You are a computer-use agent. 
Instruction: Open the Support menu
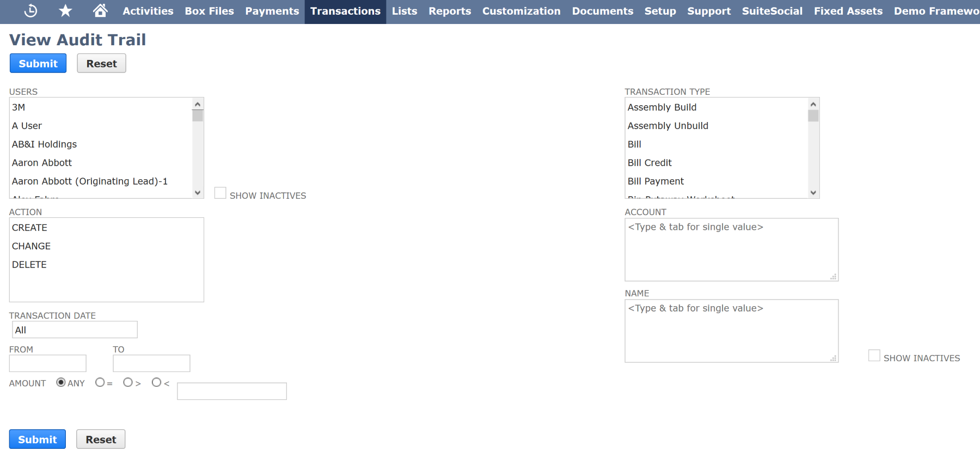(x=709, y=11)
